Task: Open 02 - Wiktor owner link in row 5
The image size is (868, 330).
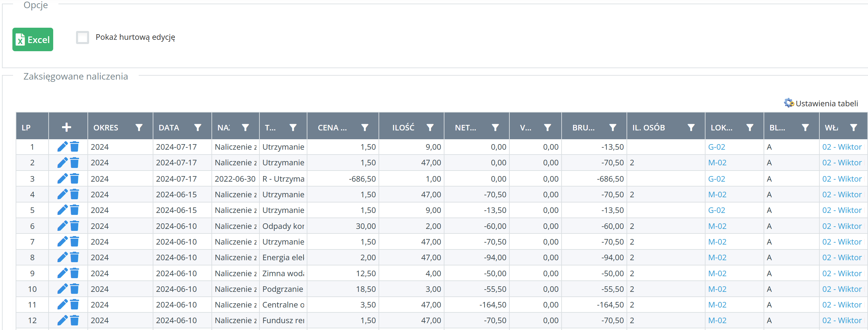Action: click(841, 210)
